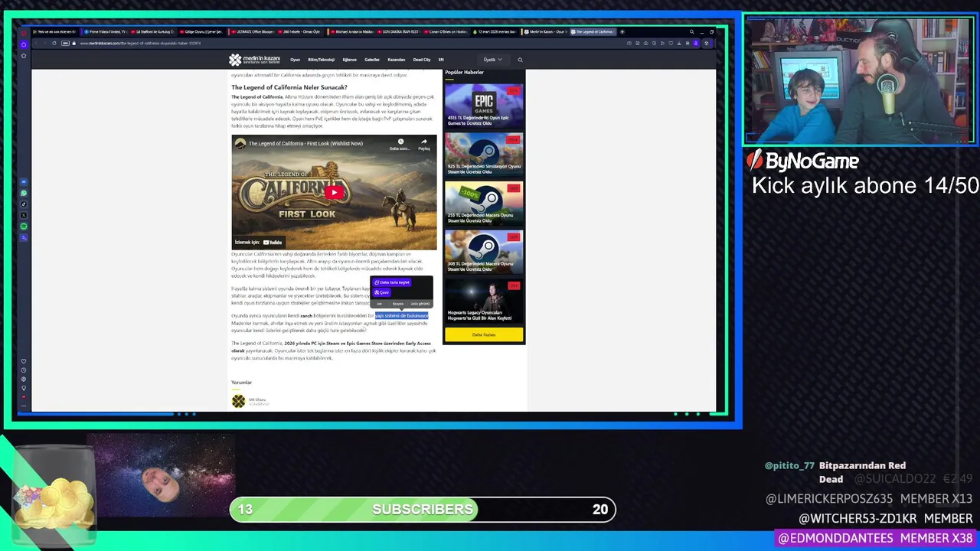980x551 pixels.
Task: Click the video Paylaş share icon
Action: (x=423, y=145)
